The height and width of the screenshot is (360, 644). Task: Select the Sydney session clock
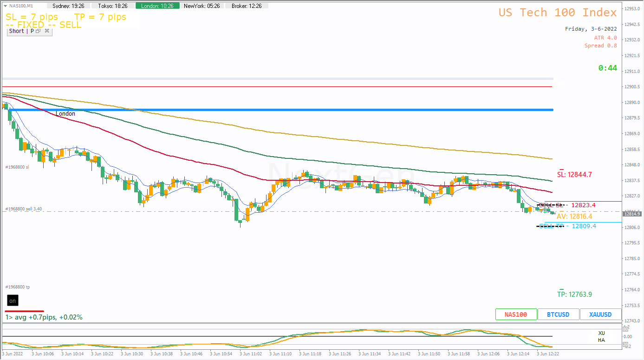[x=68, y=6]
